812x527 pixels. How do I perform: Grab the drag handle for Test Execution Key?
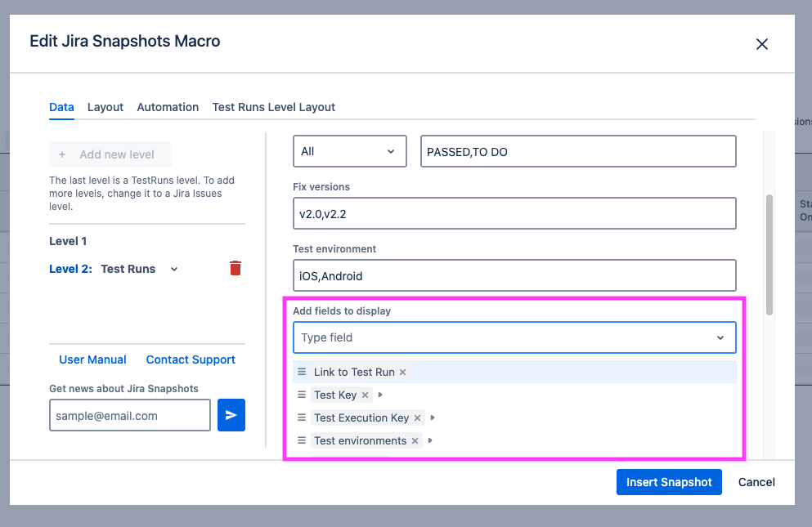[x=302, y=418]
